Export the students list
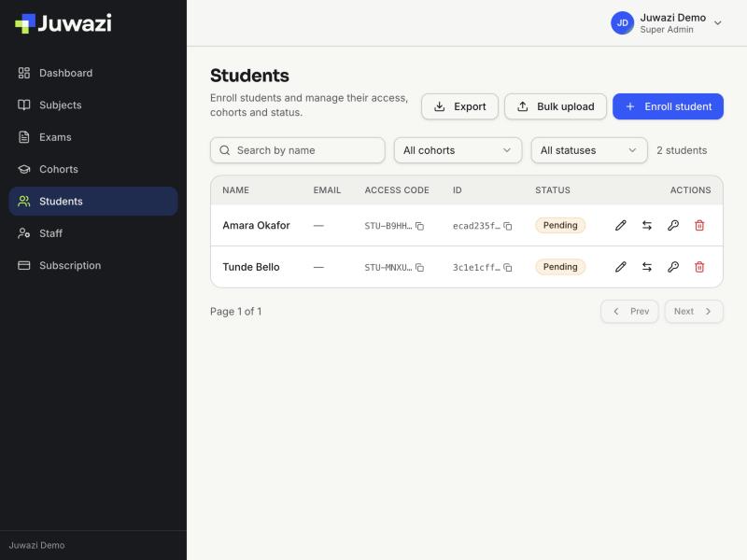 459,106
